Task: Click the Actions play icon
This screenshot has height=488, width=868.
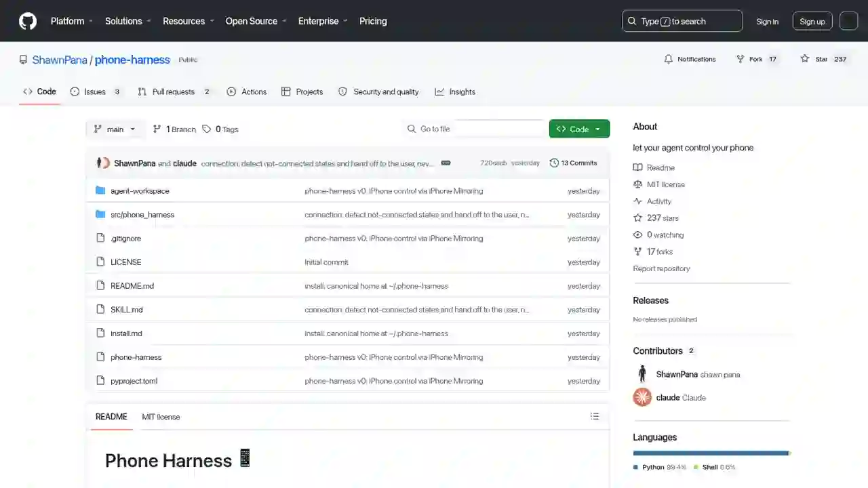Action: pyautogui.click(x=231, y=91)
